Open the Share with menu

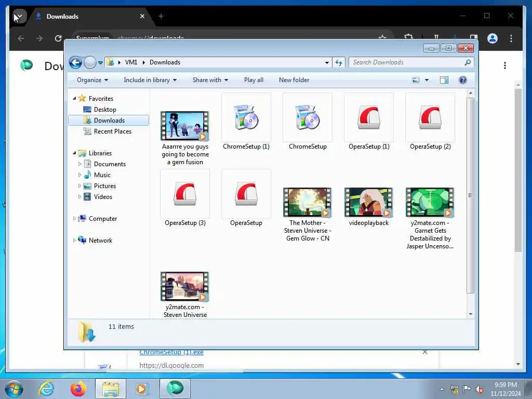(210, 80)
